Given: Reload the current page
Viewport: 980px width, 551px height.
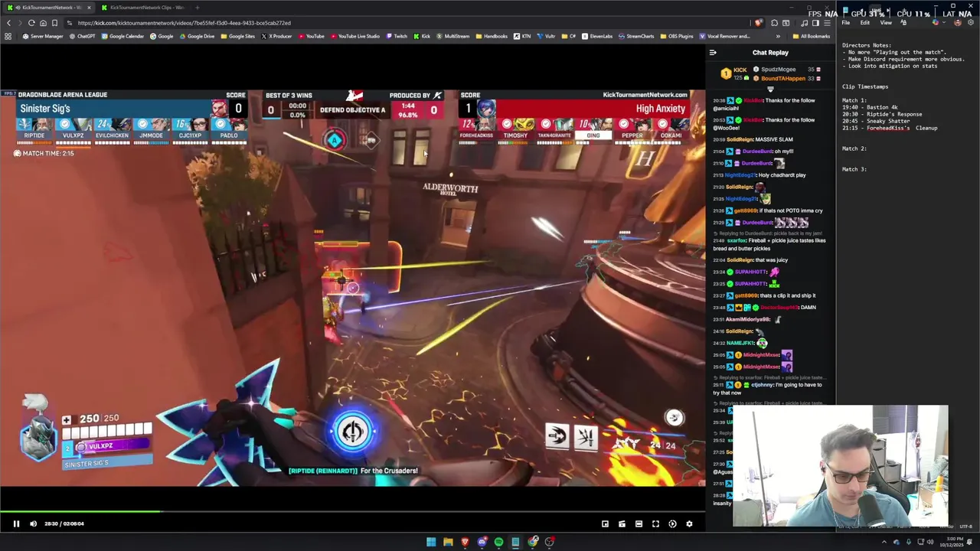Looking at the screenshot, I should 31,23.
